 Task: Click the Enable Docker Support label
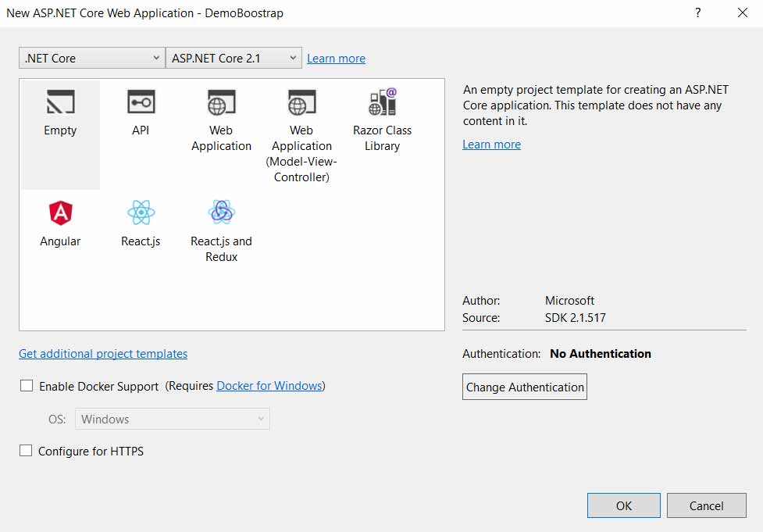click(x=98, y=387)
